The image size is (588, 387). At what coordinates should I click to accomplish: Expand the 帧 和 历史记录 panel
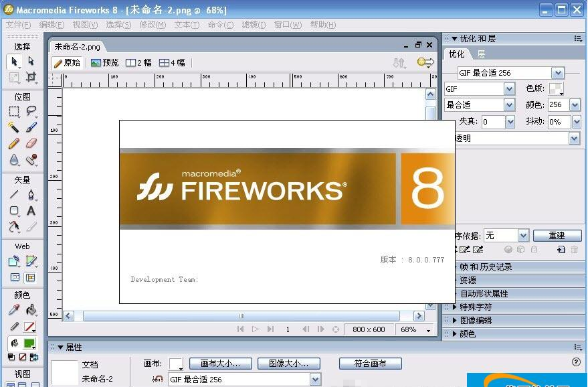click(x=486, y=266)
